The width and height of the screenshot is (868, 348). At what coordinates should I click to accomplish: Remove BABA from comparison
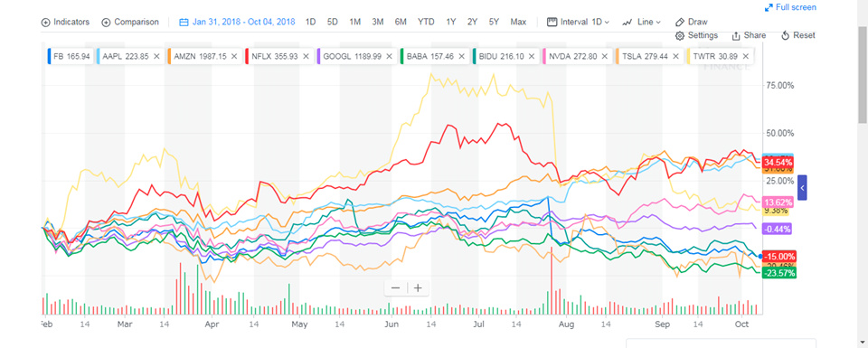[461, 56]
